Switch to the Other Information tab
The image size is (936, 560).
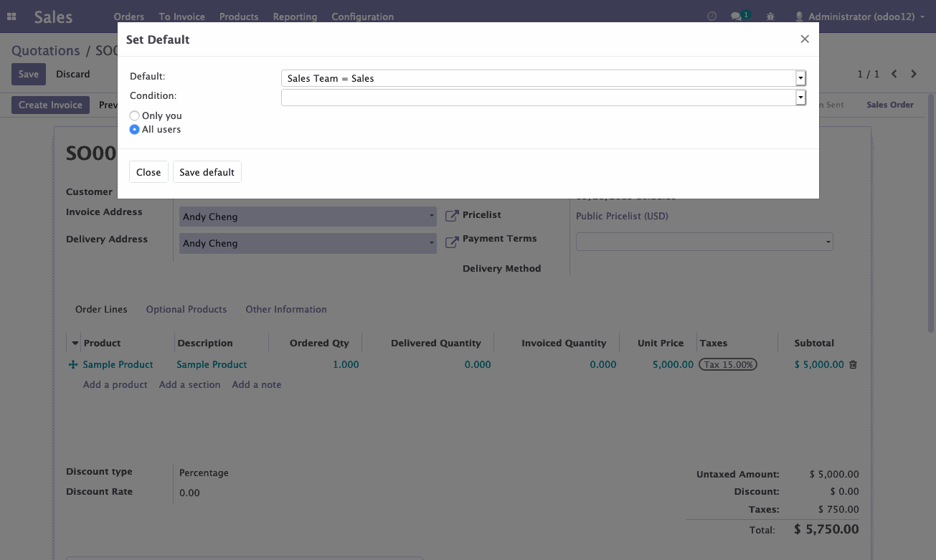pyautogui.click(x=286, y=309)
